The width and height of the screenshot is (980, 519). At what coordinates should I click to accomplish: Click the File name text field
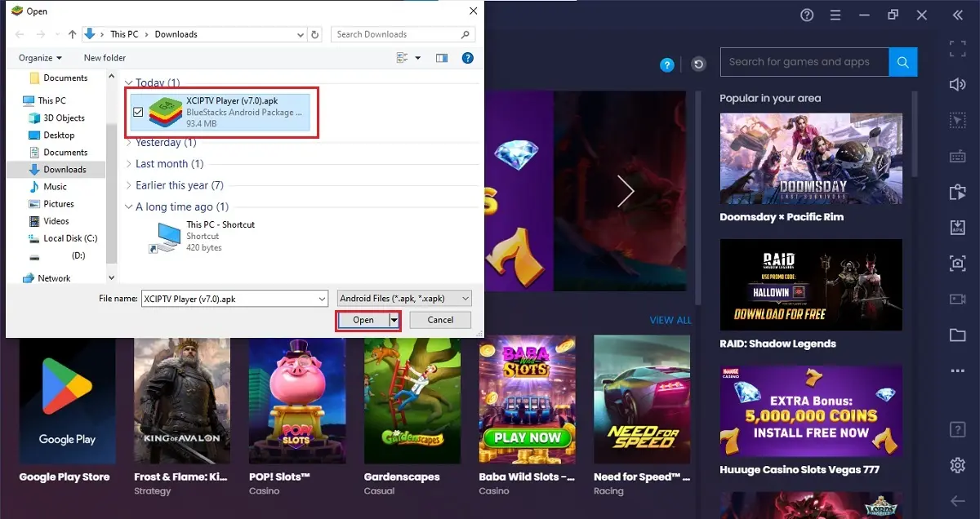coord(229,299)
